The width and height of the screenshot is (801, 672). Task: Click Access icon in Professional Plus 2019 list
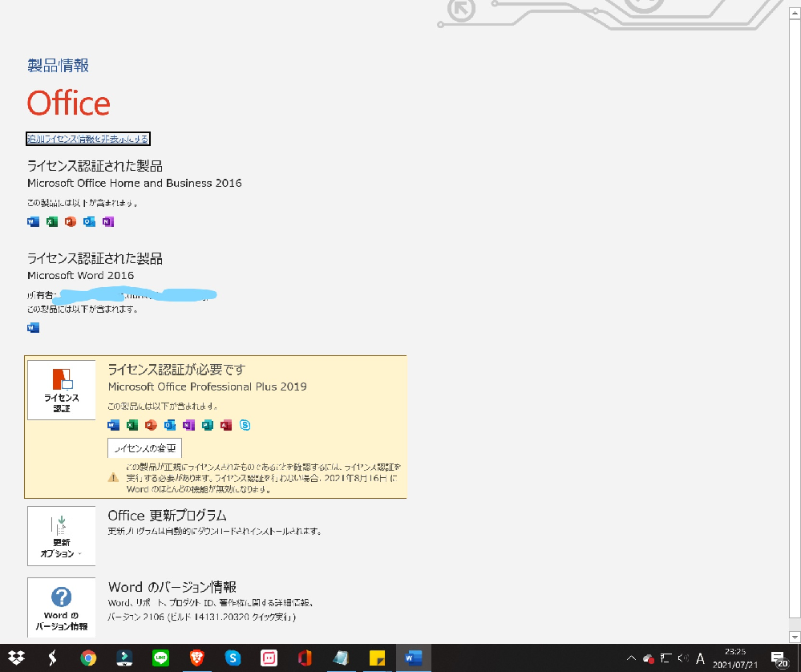click(x=226, y=425)
